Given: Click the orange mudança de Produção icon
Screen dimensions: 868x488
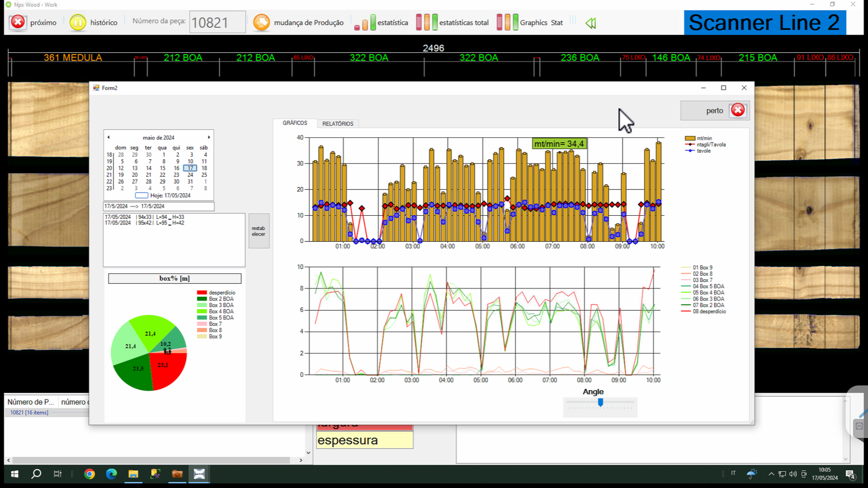Looking at the screenshot, I should pyautogui.click(x=261, y=22).
